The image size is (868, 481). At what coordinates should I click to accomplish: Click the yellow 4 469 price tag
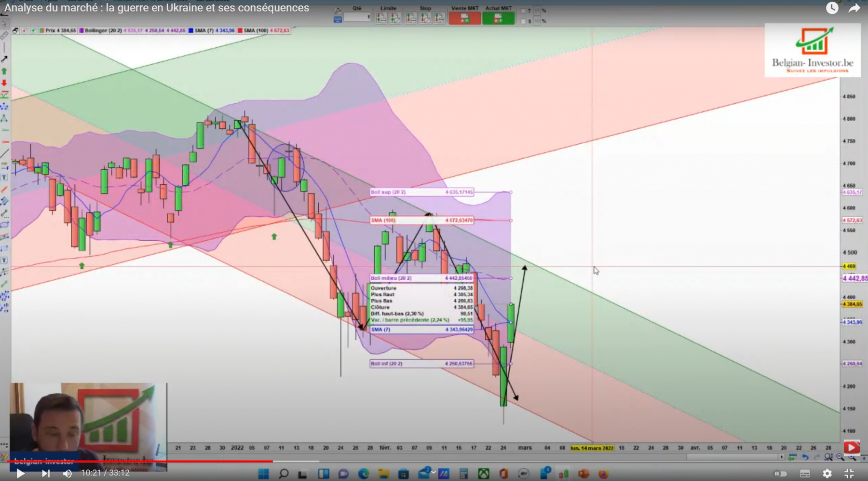[x=849, y=266]
